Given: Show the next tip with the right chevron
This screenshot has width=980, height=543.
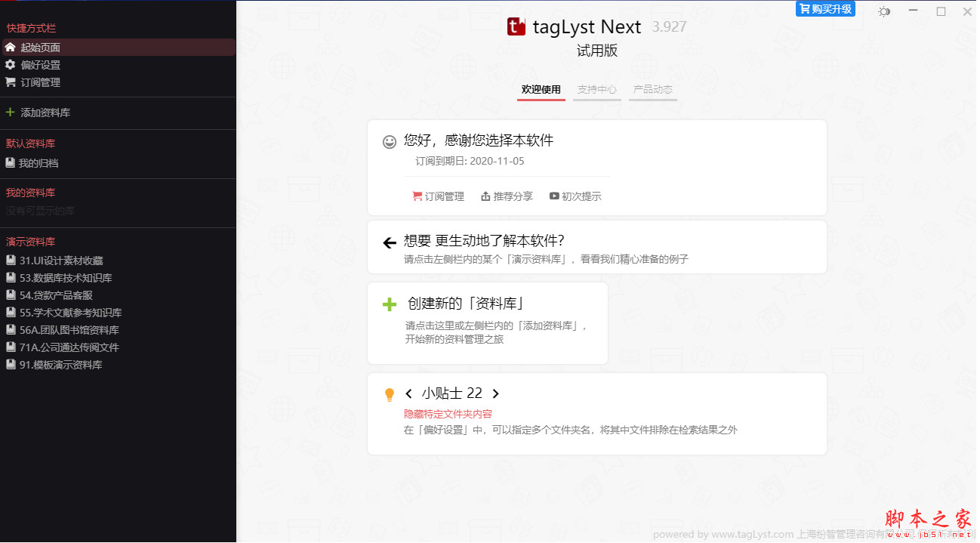Looking at the screenshot, I should [496, 393].
